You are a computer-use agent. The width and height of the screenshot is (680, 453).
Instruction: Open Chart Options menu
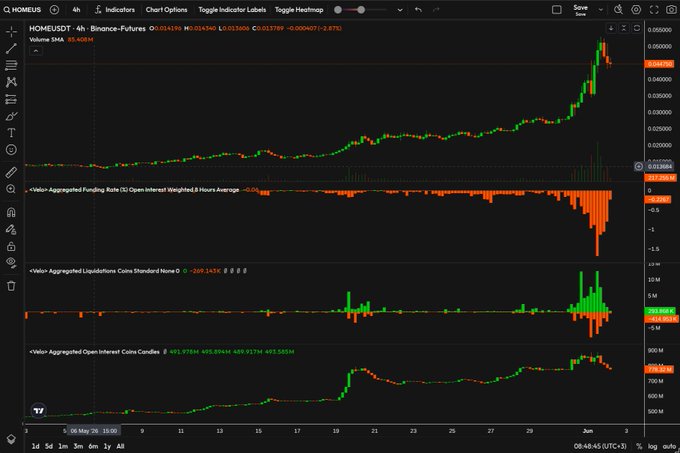click(x=167, y=10)
